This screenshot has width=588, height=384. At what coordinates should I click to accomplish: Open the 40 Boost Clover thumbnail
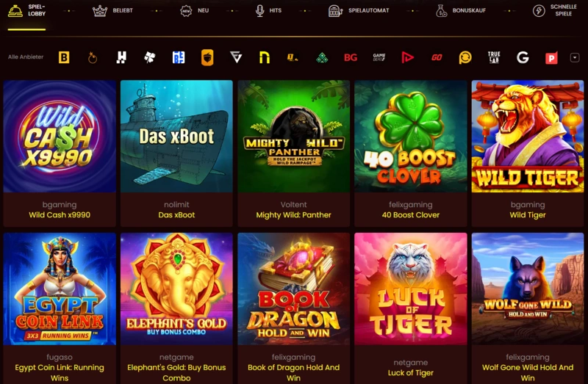[x=411, y=137]
